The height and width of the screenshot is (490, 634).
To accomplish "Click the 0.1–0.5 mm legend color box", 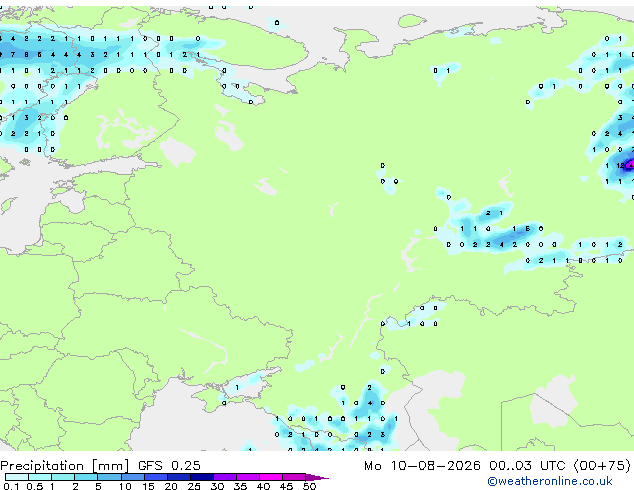I will pos(17,477).
